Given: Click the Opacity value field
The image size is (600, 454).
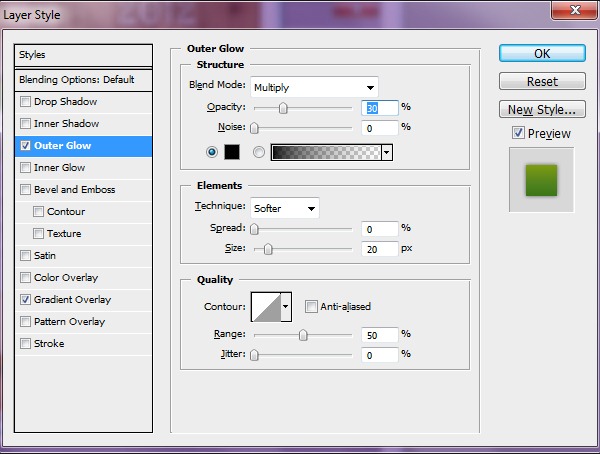Looking at the screenshot, I should click(380, 108).
